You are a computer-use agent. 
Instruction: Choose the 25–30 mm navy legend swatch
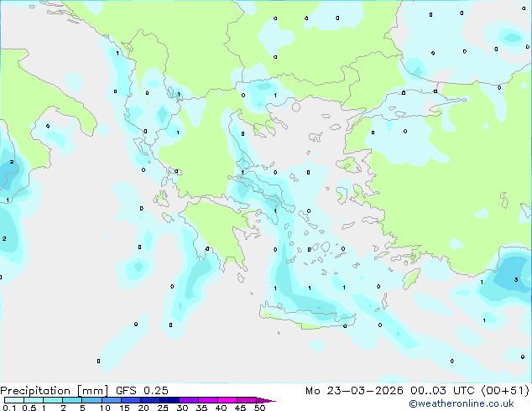(170, 400)
